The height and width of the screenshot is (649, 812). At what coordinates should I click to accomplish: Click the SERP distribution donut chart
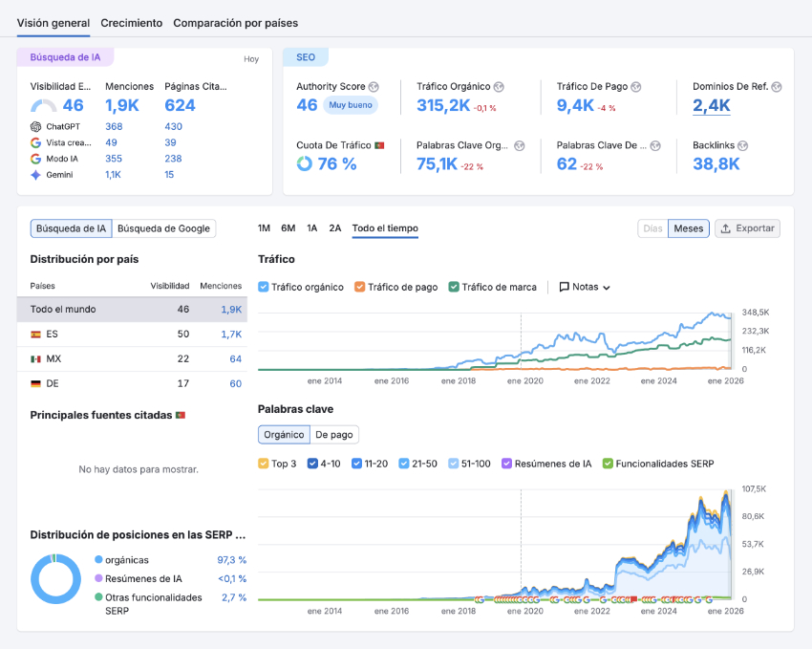[x=56, y=578]
